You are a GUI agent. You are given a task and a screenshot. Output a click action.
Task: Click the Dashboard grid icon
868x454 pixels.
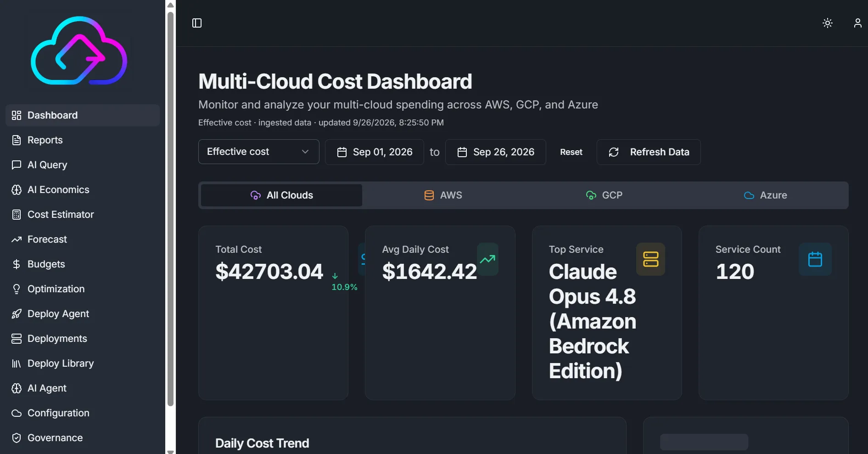[x=17, y=115]
